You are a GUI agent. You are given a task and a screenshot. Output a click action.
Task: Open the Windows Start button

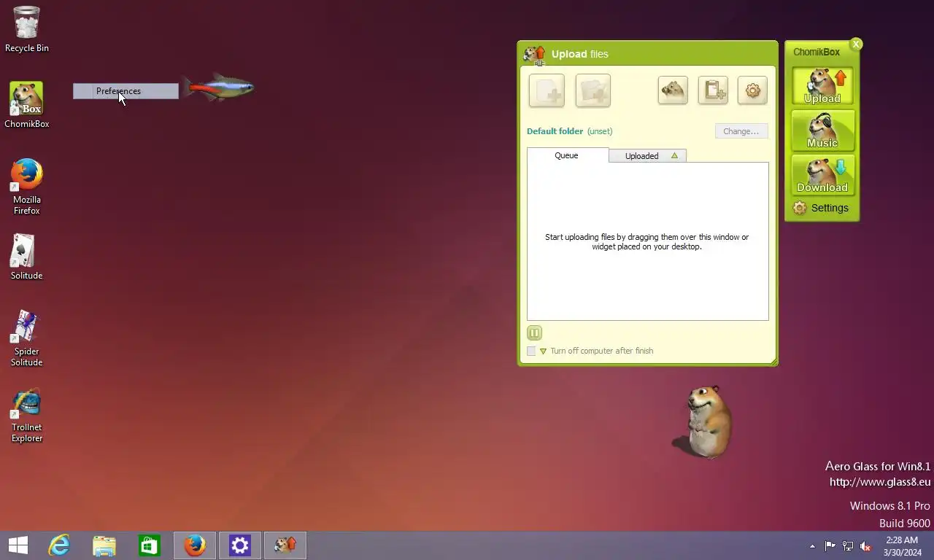tap(18, 545)
